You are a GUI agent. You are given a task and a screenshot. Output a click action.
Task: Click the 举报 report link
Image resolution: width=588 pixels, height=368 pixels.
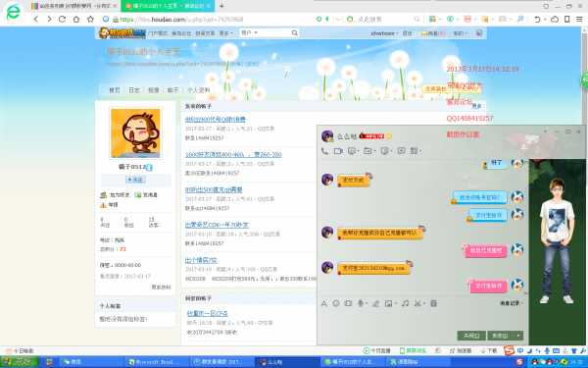coord(109,205)
